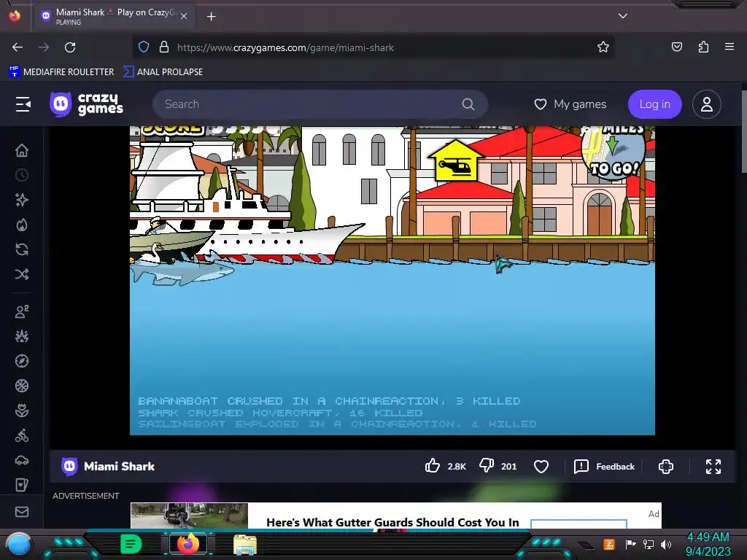Image resolution: width=747 pixels, height=560 pixels.
Task: Click the CrazyGames logo
Action: point(86,104)
